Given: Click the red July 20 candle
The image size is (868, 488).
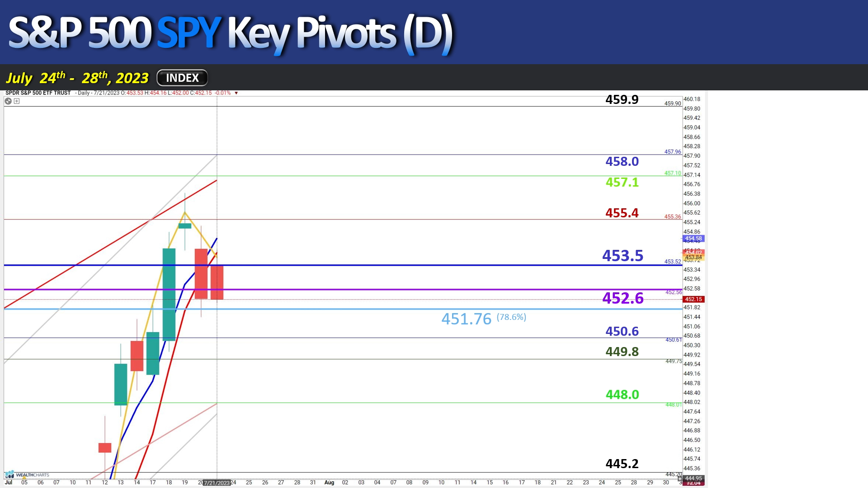Looking at the screenshot, I should click(x=201, y=273).
